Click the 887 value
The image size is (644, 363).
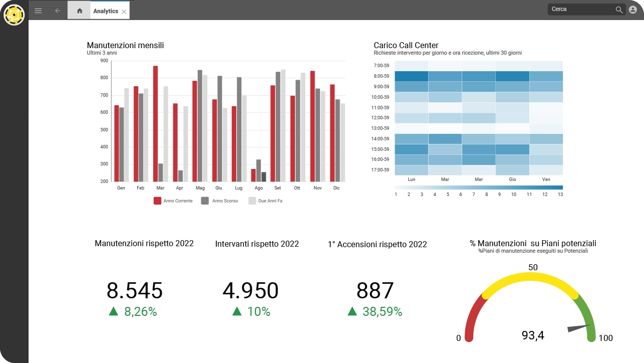tap(375, 291)
